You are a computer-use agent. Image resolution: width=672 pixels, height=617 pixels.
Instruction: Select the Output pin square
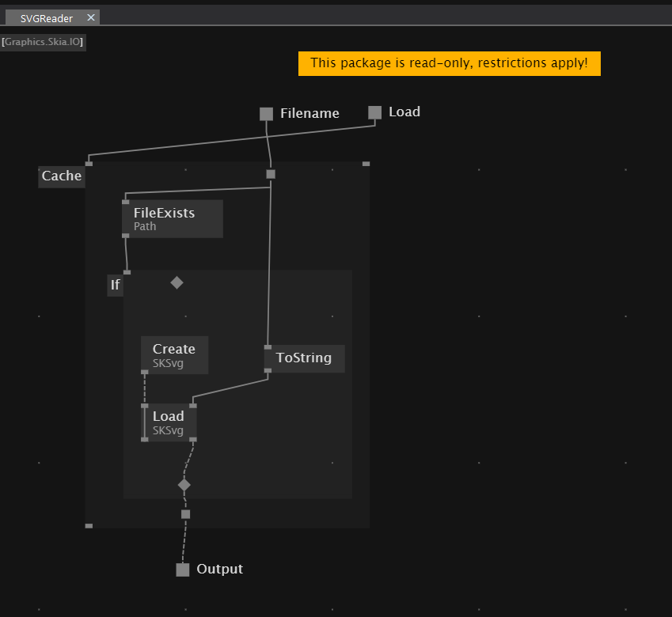click(x=183, y=570)
